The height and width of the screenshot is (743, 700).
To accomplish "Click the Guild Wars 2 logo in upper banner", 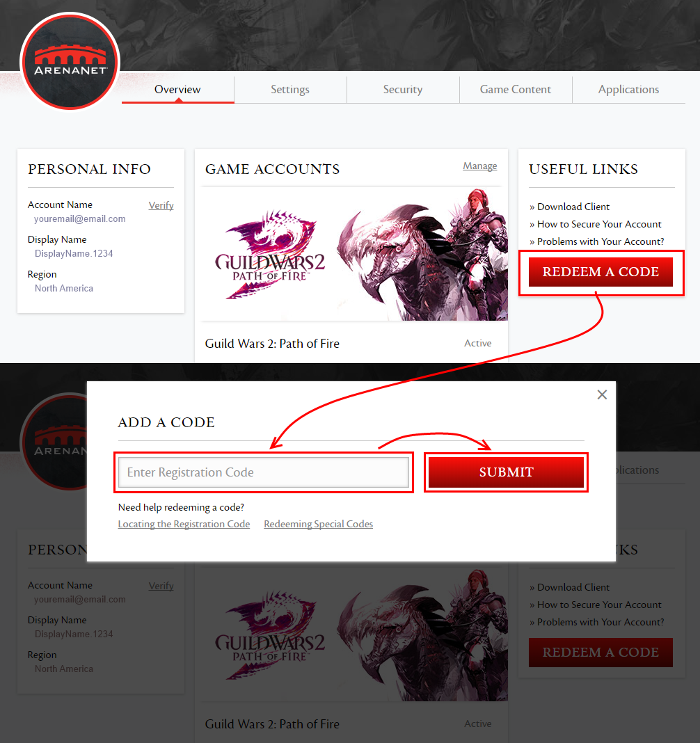I will (270, 255).
